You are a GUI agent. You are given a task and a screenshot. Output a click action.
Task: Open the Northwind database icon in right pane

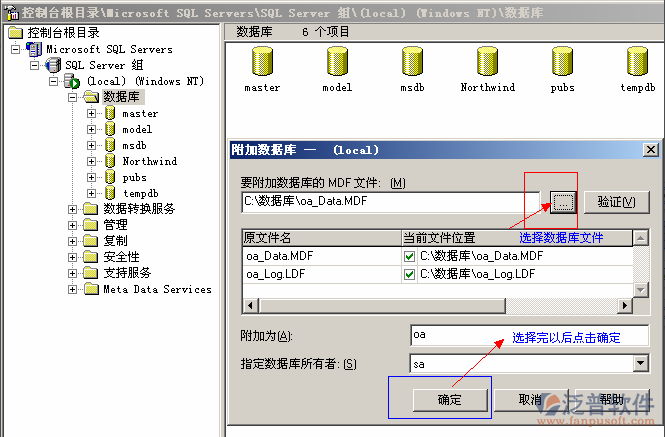tap(487, 61)
